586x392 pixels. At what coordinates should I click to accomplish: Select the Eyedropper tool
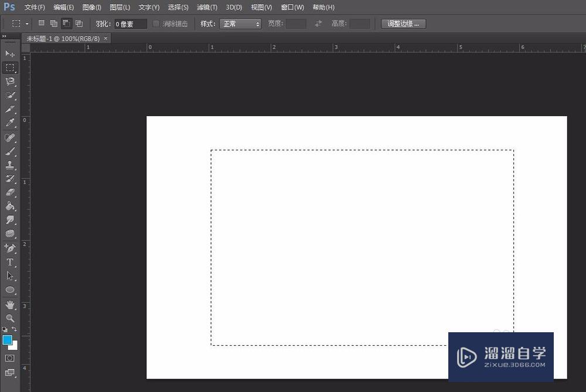tap(10, 123)
